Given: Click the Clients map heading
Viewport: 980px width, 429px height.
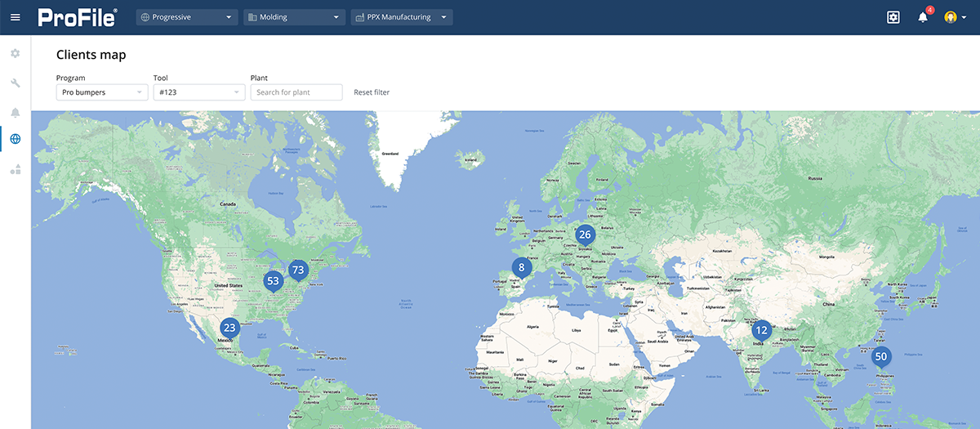Looking at the screenshot, I should (91, 55).
